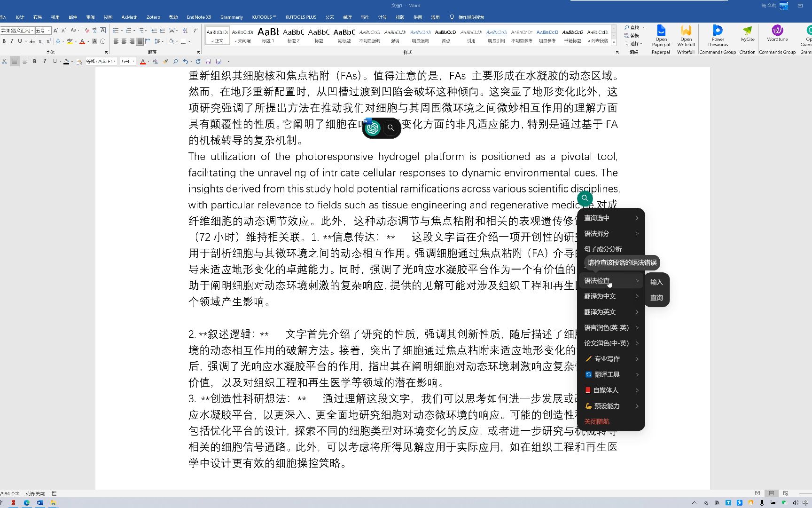Launch Power Thesaurus
812x508 pixels.
(x=718, y=36)
